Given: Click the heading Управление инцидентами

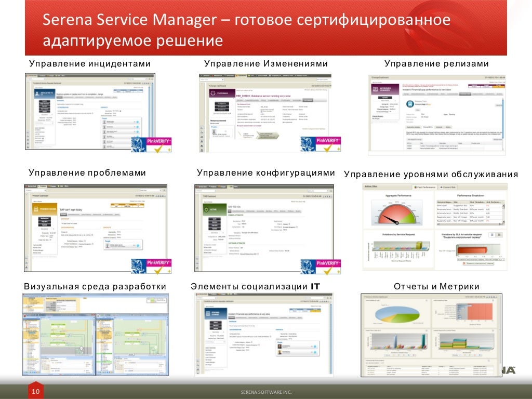Looking at the screenshot, I should [x=89, y=63].
